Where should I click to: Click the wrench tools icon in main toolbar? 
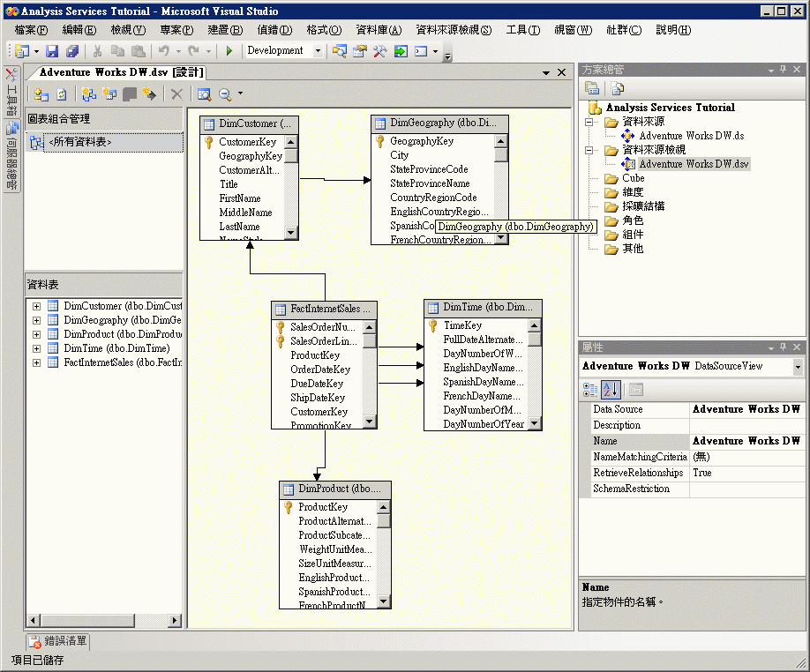point(379,50)
